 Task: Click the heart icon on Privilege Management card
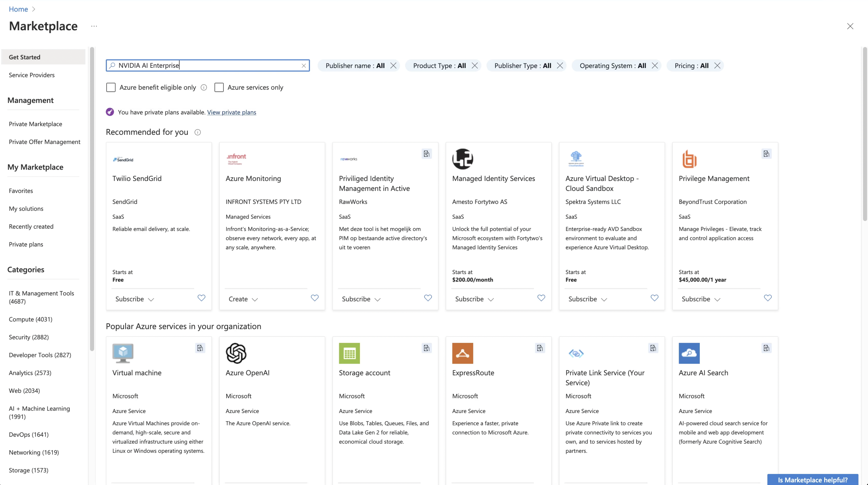tap(768, 298)
